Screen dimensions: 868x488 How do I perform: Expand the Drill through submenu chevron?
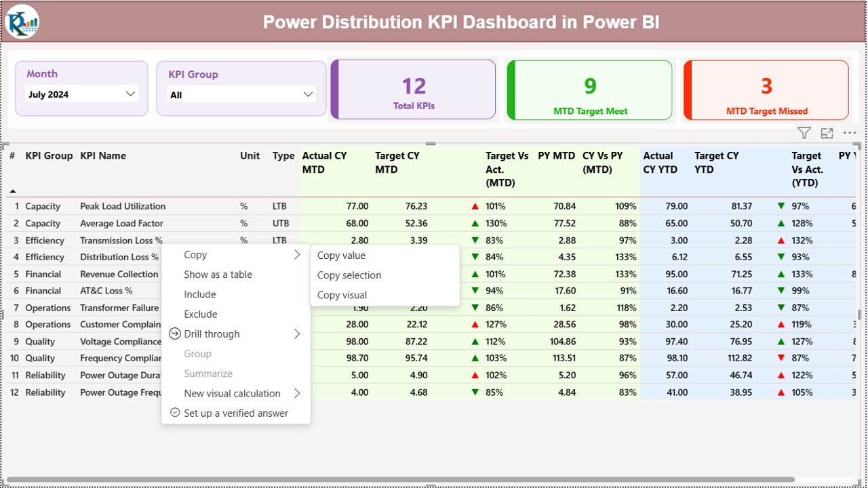coord(297,333)
